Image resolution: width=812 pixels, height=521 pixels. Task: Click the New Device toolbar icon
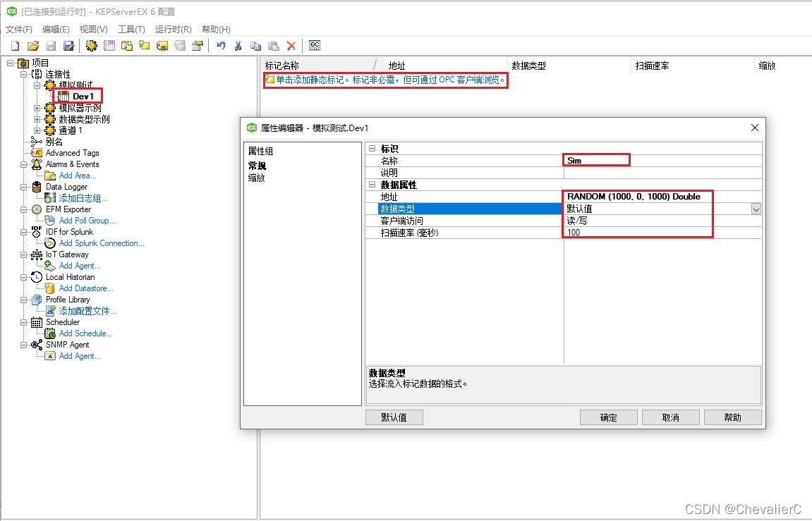(x=109, y=46)
